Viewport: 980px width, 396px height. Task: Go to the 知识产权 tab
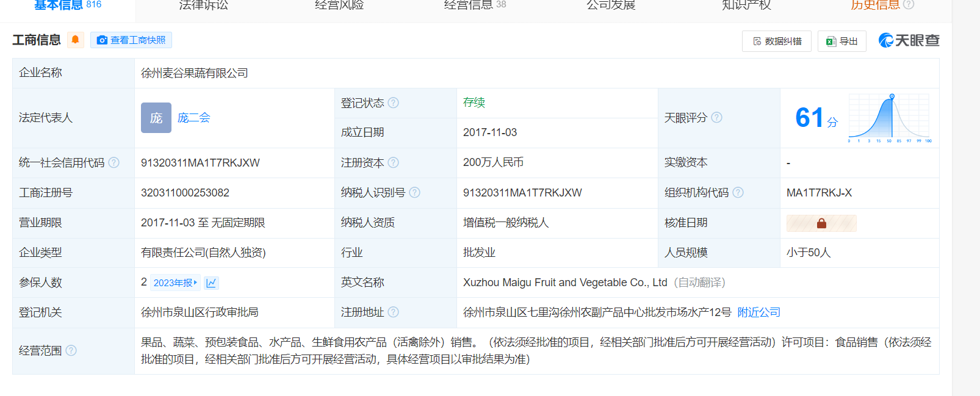746,5
